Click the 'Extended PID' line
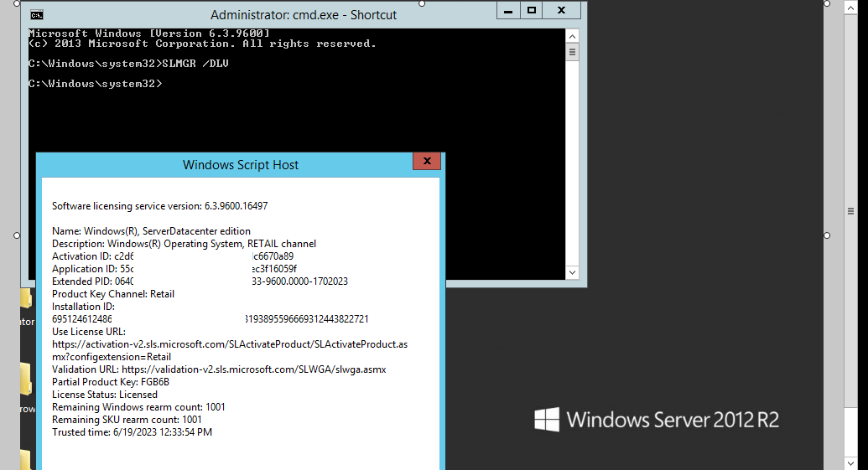This screenshot has width=868, height=470. pos(200,281)
